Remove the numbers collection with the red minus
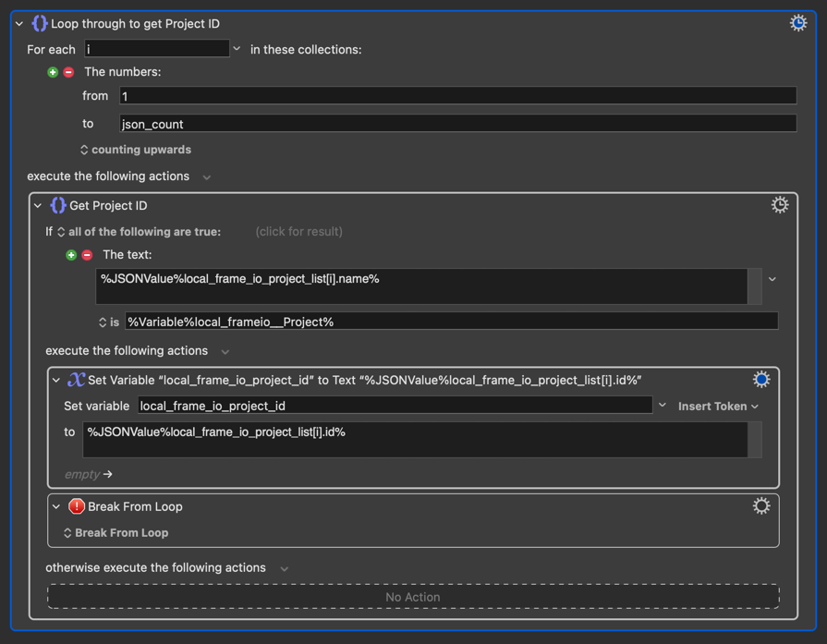Screen dimensions: 827x644 (x=68, y=72)
